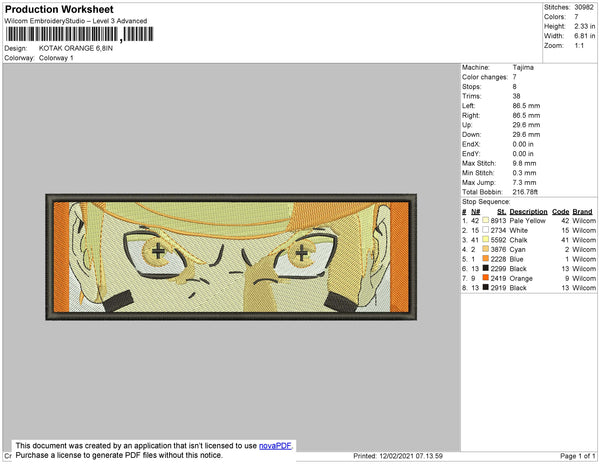This screenshot has height=464, width=600.
Task: Click the 'Pale Yellow' description text
Action: [528, 221]
